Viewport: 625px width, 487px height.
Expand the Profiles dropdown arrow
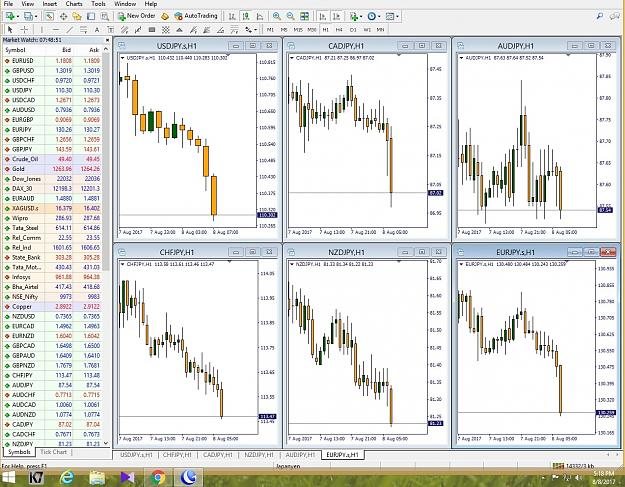click(35, 17)
